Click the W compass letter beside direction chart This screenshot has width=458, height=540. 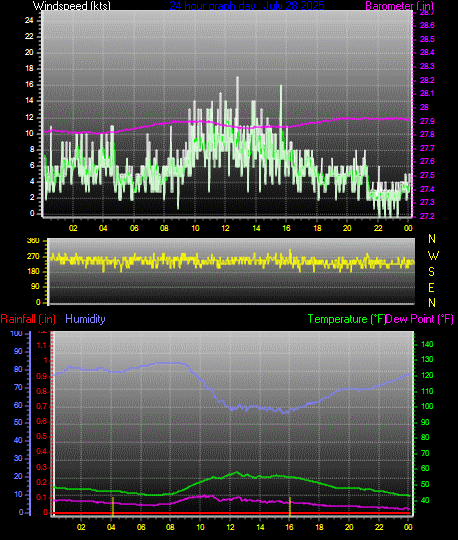pos(433,256)
